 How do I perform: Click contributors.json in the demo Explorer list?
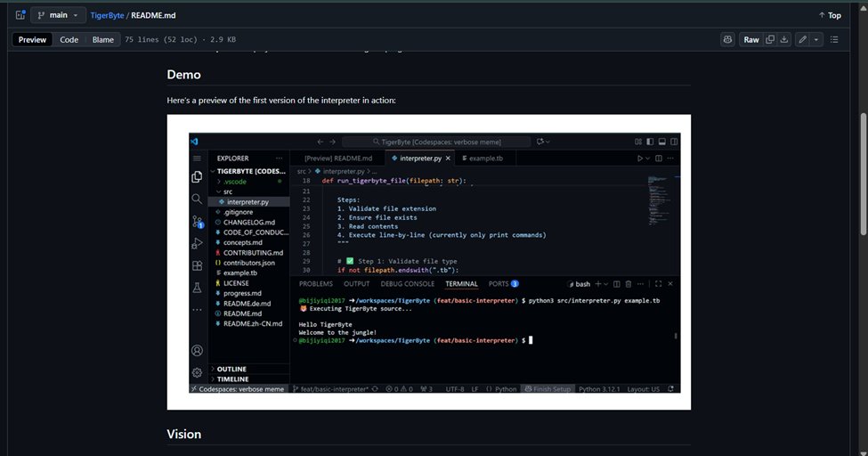click(x=248, y=264)
